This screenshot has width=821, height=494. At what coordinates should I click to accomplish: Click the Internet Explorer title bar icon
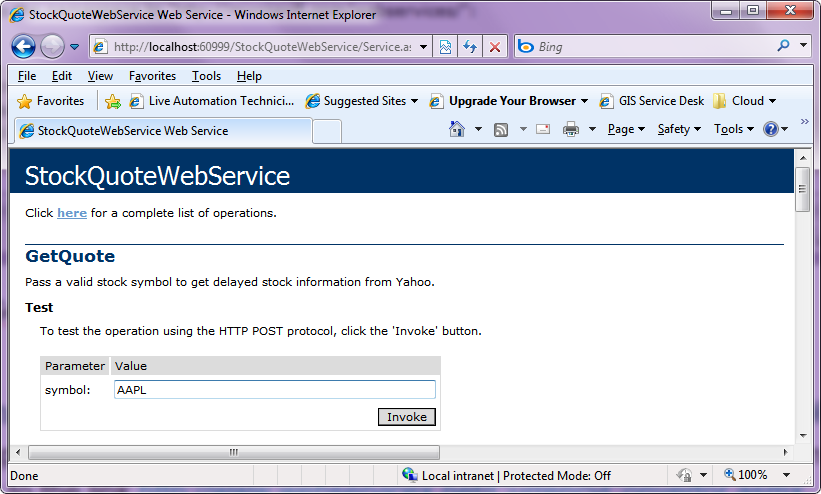[x=17, y=15]
